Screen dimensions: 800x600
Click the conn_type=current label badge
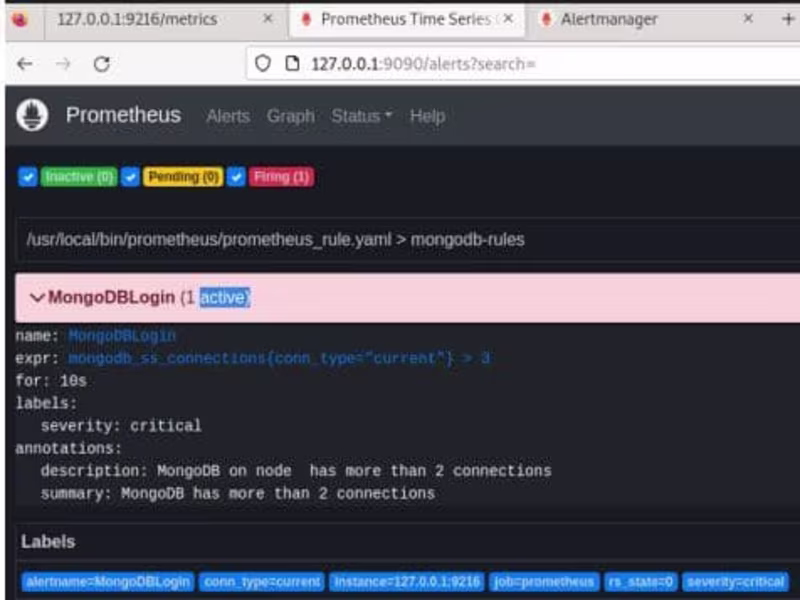click(262, 582)
